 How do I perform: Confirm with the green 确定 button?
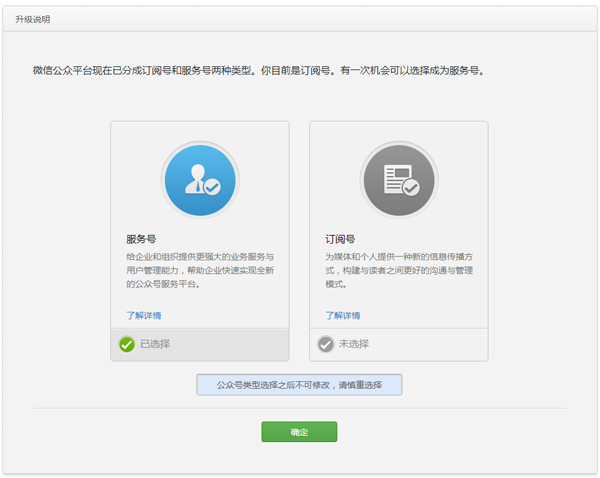point(299,432)
